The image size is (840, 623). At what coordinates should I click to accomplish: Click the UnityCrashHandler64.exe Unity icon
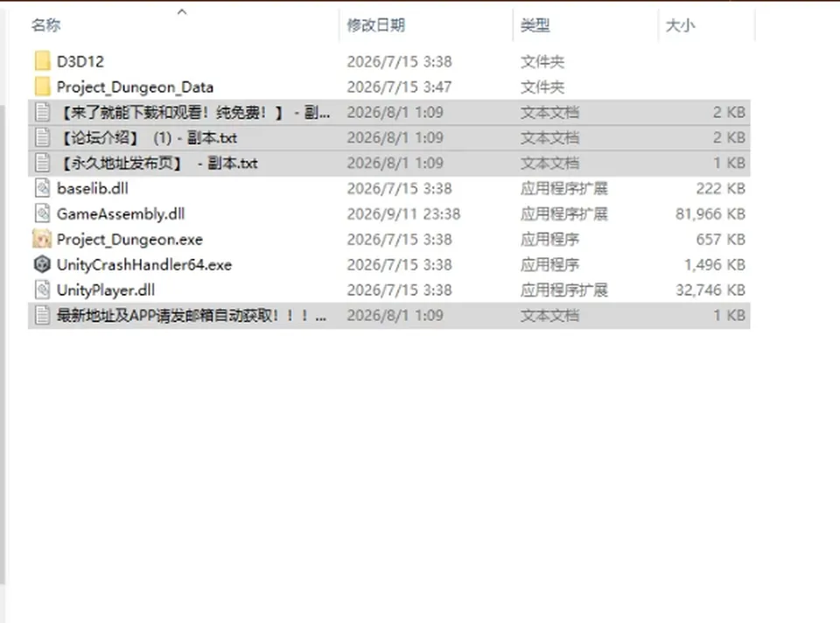[x=42, y=264]
